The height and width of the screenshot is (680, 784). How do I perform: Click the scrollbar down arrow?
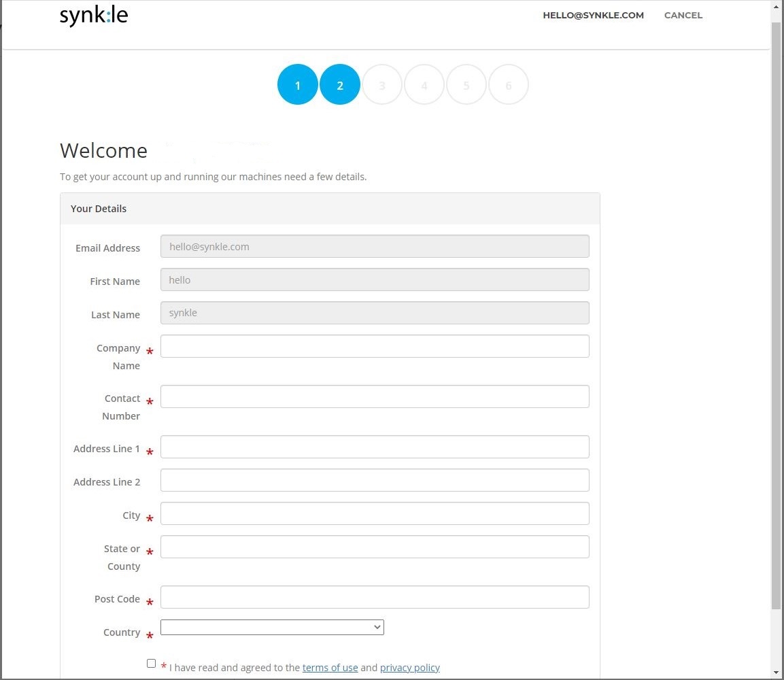coord(776,673)
